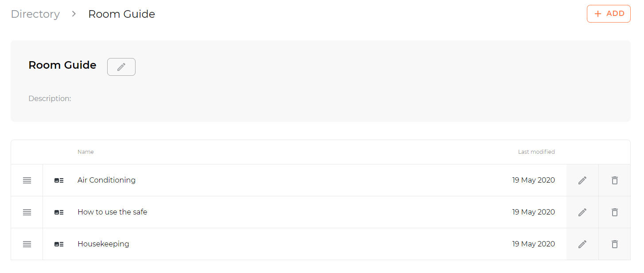Click content type icon beside Housekeeping
Viewport: 644px width, 273px height.
coord(59,244)
